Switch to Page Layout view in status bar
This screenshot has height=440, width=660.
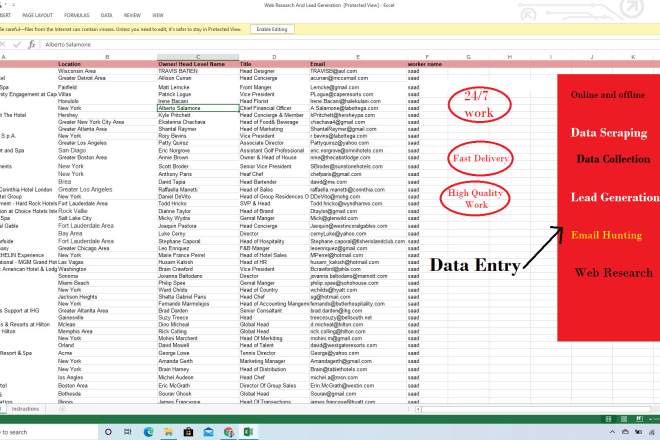pos(624,419)
